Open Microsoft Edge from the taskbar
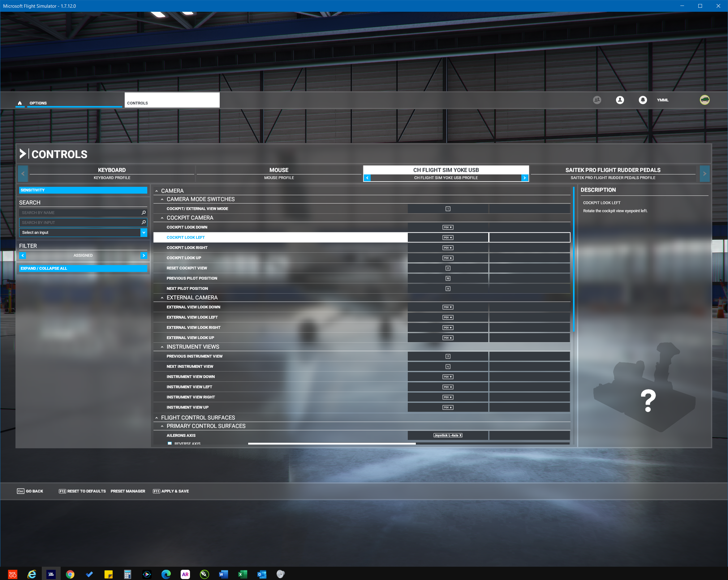Viewport: 728px width, 580px height. (x=166, y=574)
